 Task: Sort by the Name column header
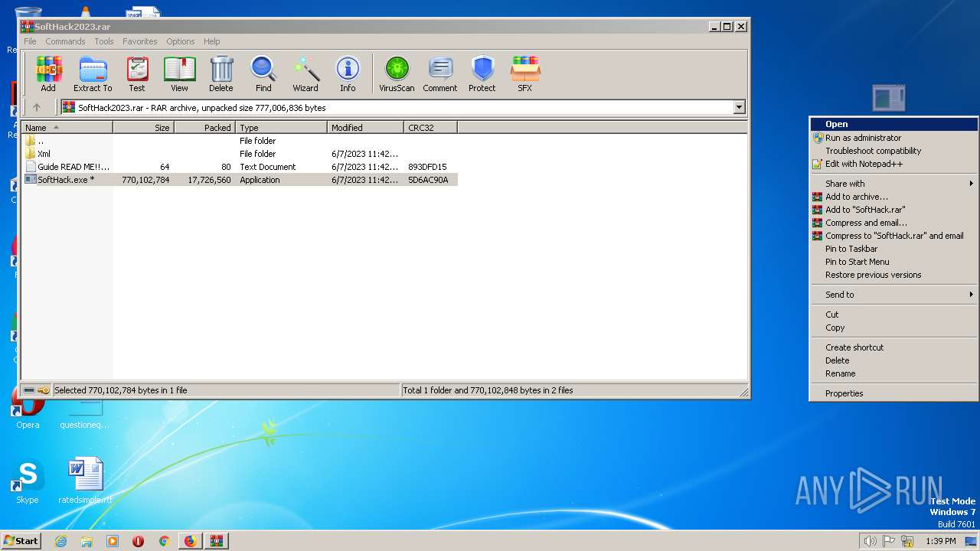point(67,128)
